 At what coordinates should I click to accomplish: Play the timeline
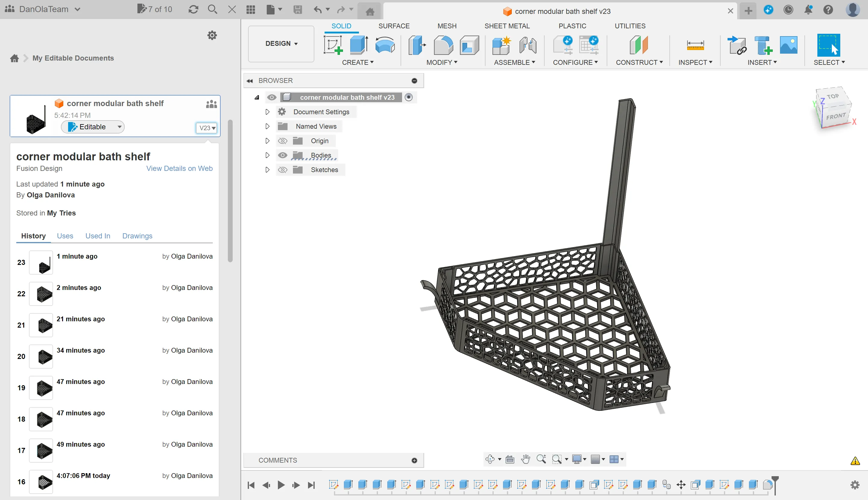281,485
